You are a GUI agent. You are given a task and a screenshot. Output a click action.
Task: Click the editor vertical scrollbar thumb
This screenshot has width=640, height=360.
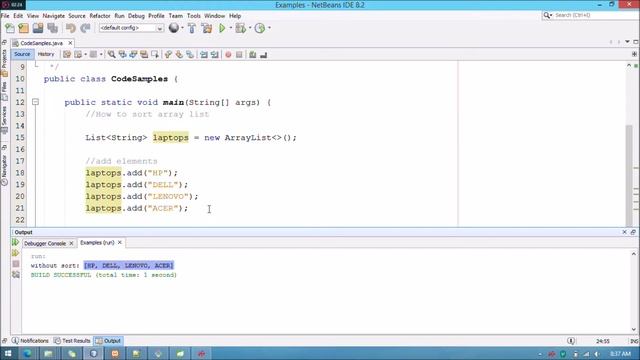pyautogui.click(x=629, y=176)
